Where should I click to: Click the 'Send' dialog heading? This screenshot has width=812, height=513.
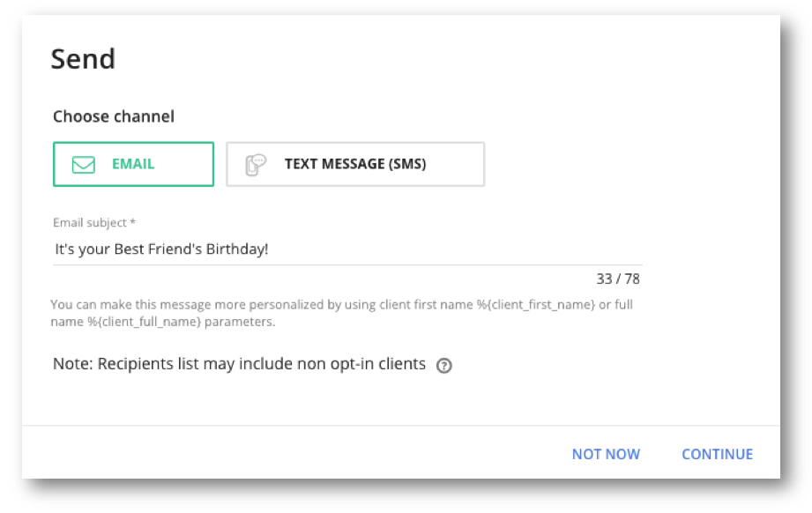pyautogui.click(x=83, y=58)
